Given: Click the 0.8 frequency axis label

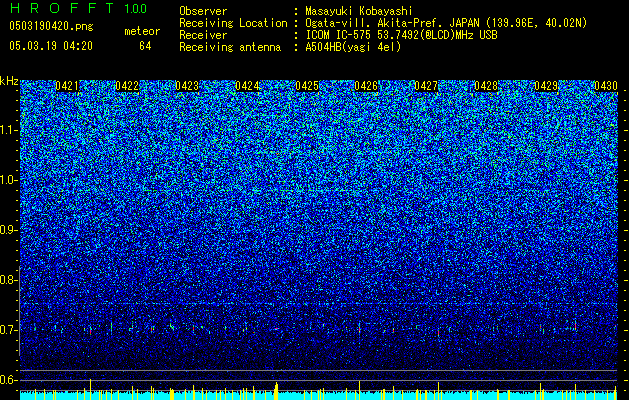Looking at the screenshot, I should 9,280.
